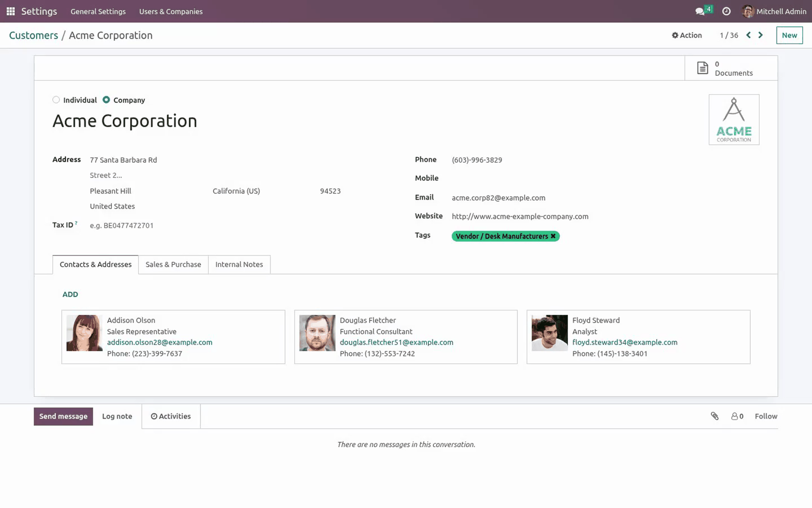Open Floyd Steward contact photo
812x508 pixels.
550,333
